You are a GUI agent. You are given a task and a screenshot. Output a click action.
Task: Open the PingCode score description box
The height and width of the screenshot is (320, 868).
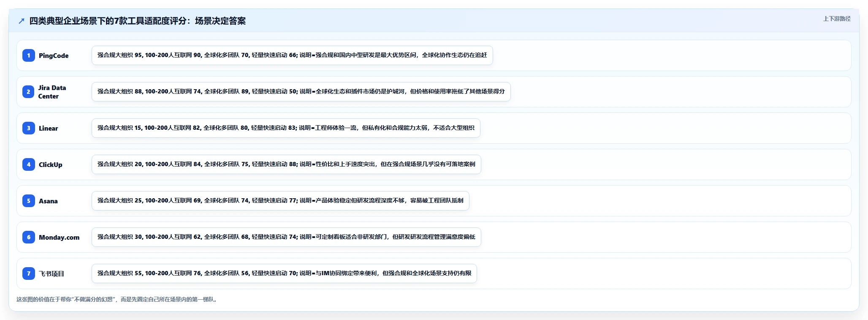pos(292,55)
